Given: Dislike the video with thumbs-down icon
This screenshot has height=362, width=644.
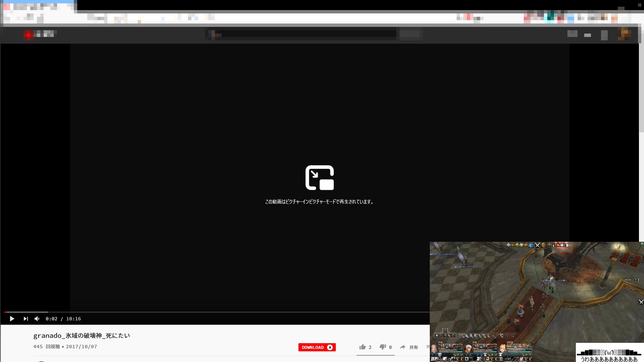Looking at the screenshot, I should coord(383,347).
